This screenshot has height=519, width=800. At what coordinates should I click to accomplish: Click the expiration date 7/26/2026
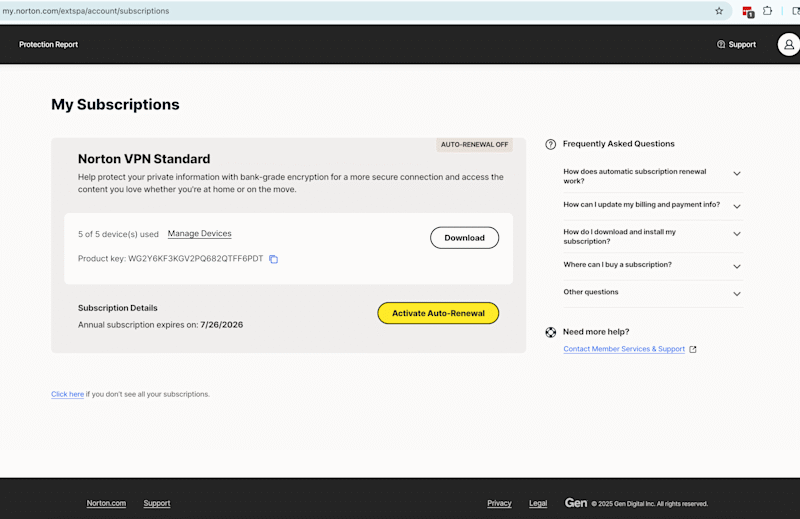point(221,325)
